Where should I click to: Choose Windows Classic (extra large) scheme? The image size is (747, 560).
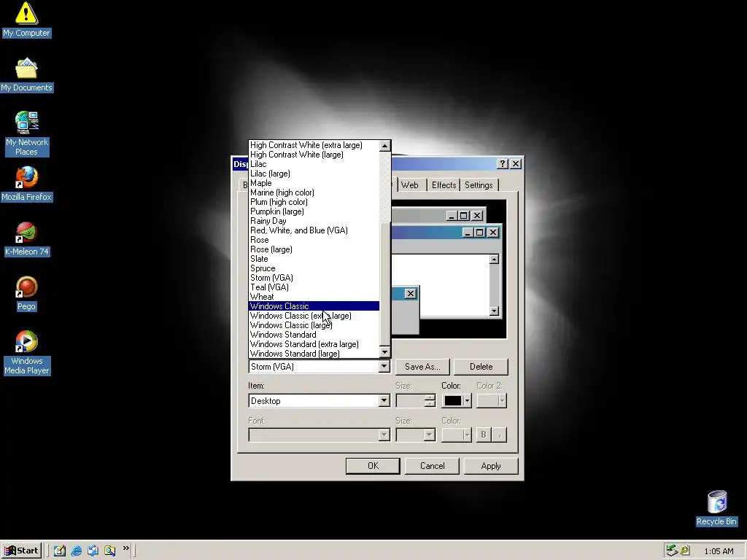point(314,316)
